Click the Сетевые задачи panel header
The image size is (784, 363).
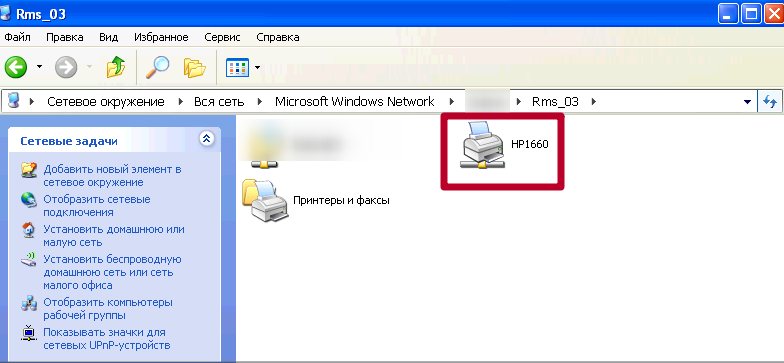(114, 141)
